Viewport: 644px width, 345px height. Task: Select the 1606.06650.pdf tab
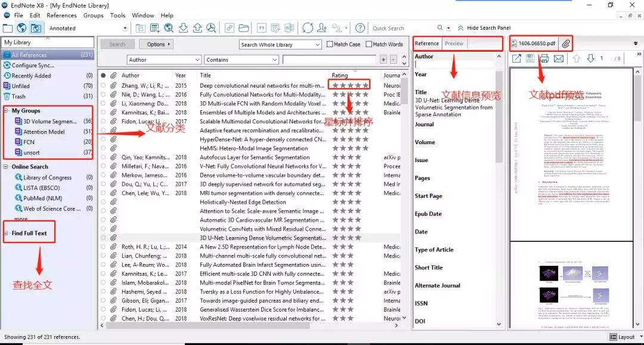[532, 43]
